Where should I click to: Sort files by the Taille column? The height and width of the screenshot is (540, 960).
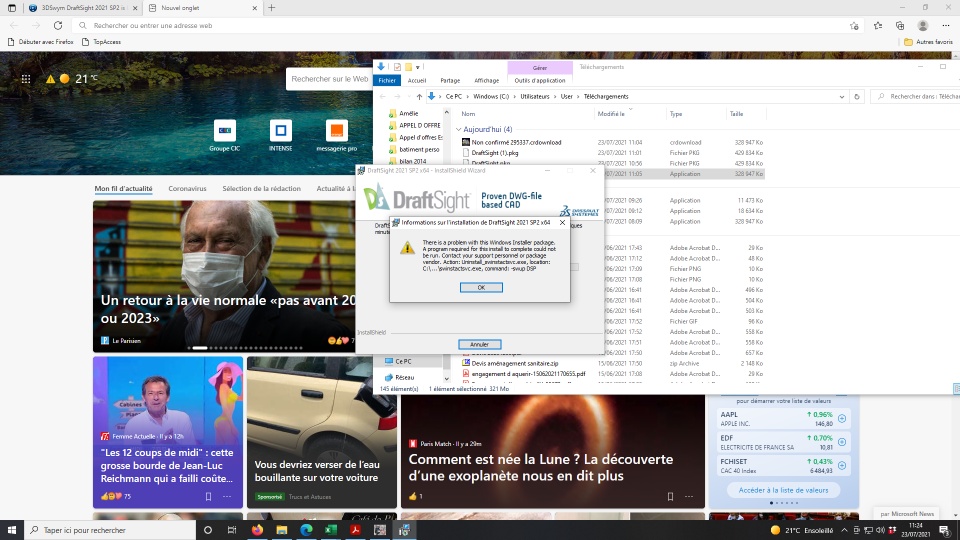(737, 114)
